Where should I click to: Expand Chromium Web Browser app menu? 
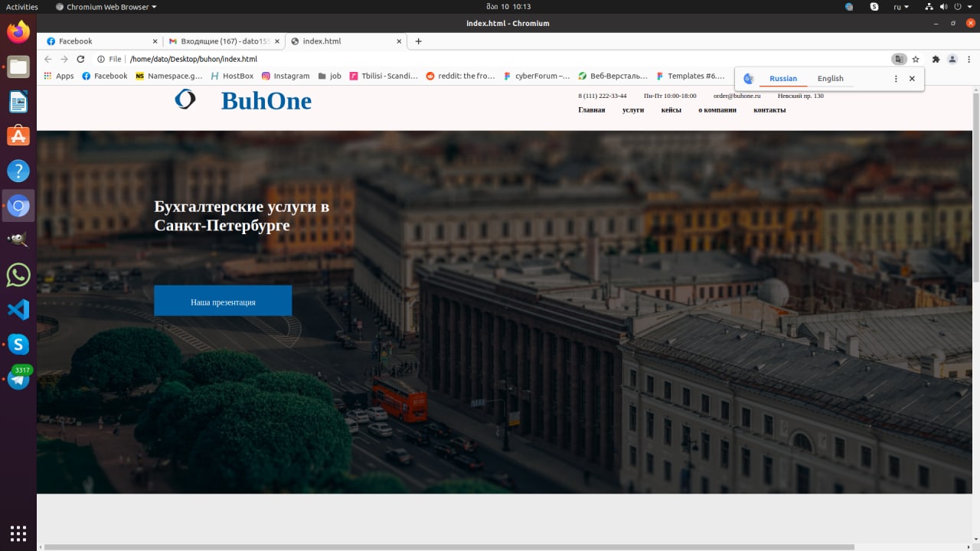pyautogui.click(x=106, y=6)
